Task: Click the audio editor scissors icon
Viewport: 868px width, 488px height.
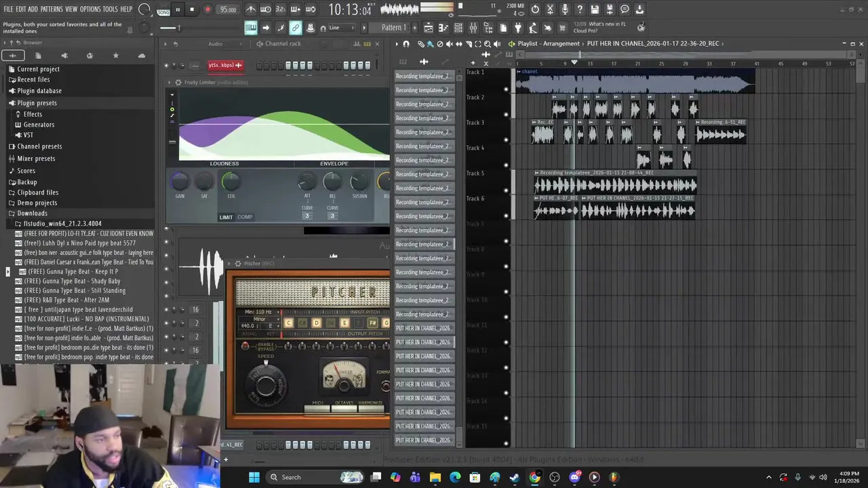Action: 549,9
